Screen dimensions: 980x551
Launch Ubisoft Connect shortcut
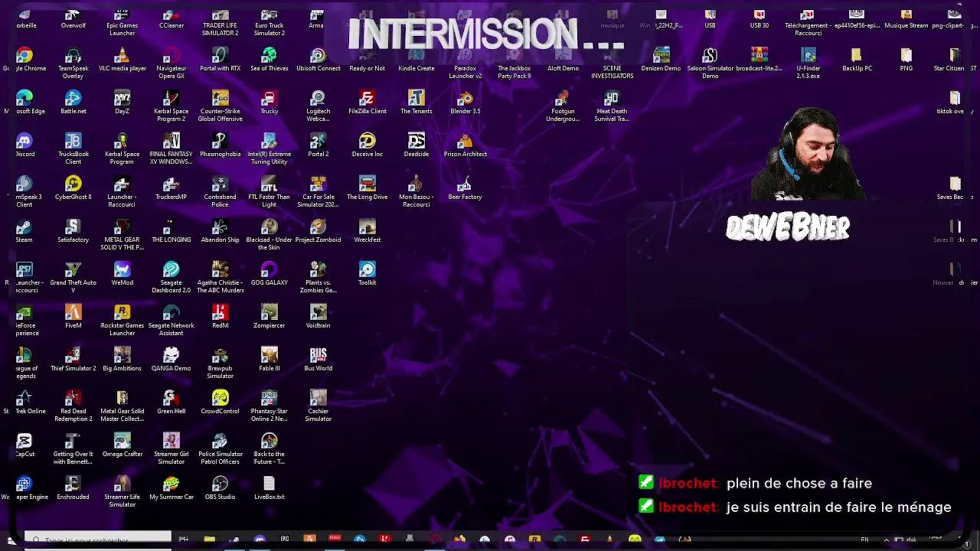[318, 60]
